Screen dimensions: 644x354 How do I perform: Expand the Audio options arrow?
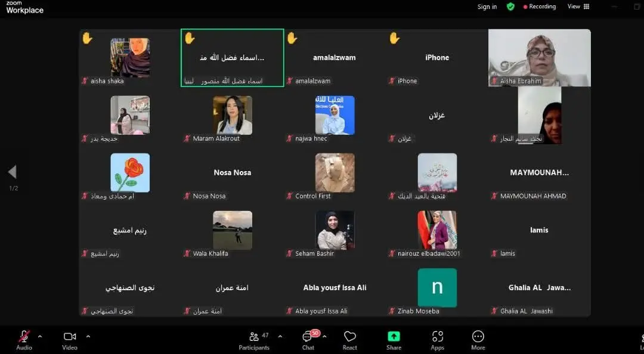[40, 336]
